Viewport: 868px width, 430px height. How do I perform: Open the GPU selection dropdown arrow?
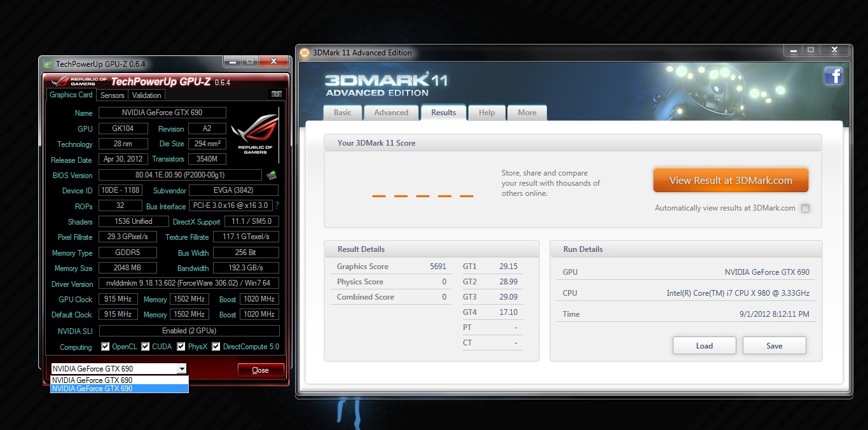coord(182,368)
